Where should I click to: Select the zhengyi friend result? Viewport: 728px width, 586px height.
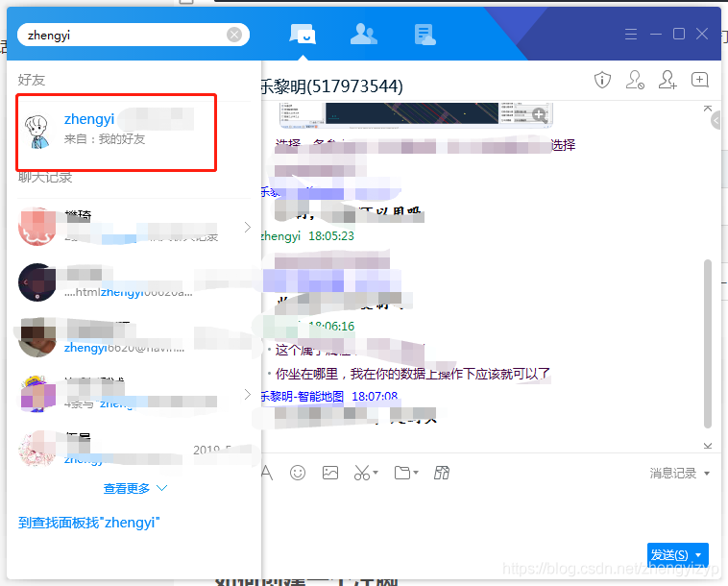(x=115, y=129)
